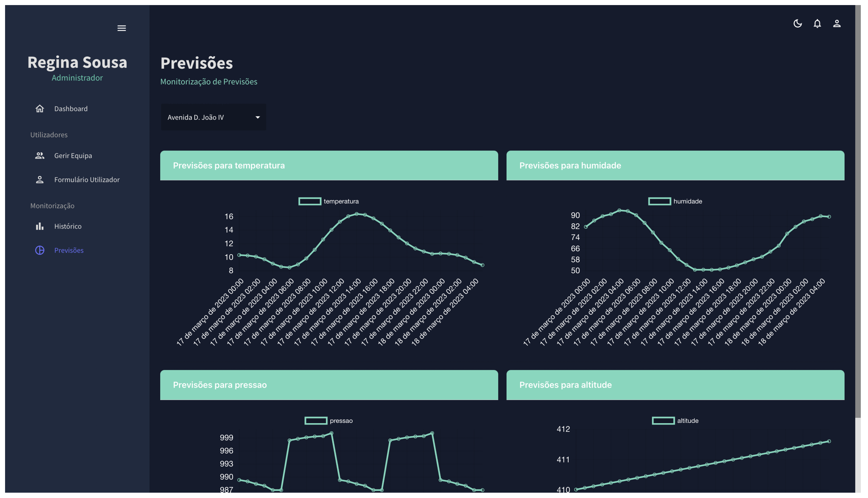Screen dimensions: 868x498
Task: Open the notifications bell
Action: click(x=817, y=23)
